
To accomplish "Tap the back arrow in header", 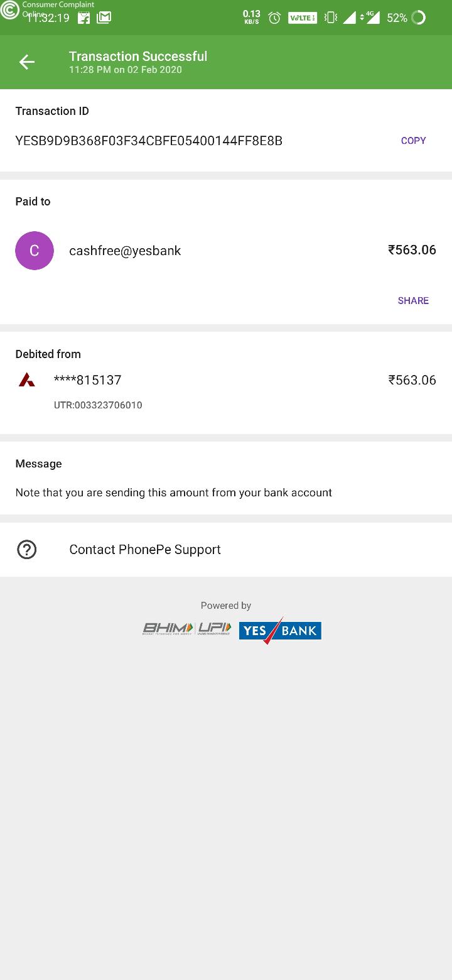I will coord(26,62).
